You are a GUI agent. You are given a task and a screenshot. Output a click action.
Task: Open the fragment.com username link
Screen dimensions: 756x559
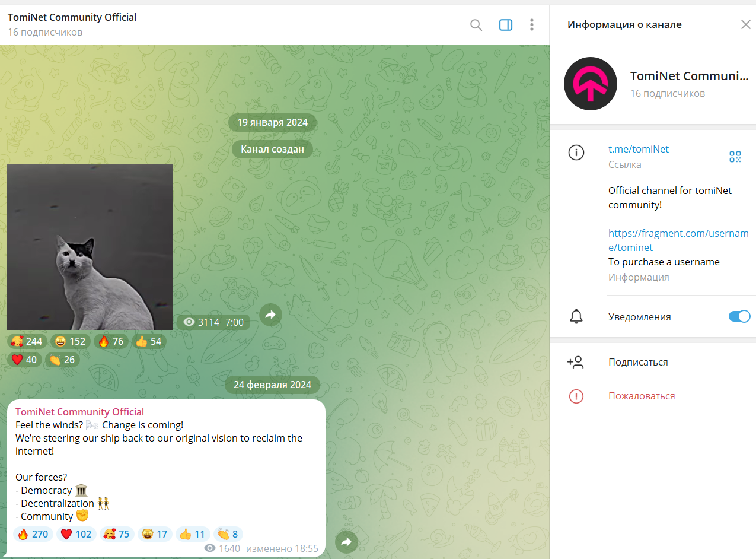click(x=678, y=240)
